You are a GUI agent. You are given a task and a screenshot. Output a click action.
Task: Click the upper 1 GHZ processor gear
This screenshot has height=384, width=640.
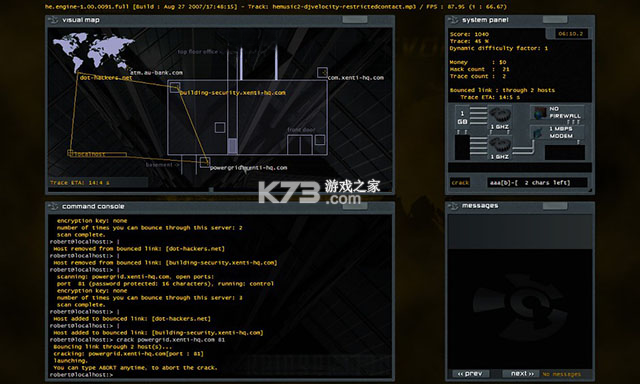pyautogui.click(x=500, y=115)
